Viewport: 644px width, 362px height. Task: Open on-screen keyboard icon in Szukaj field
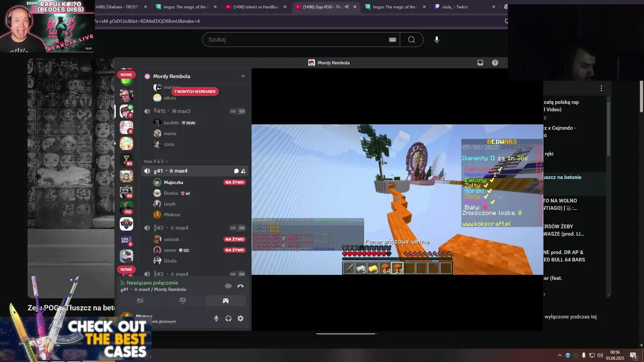click(x=392, y=40)
